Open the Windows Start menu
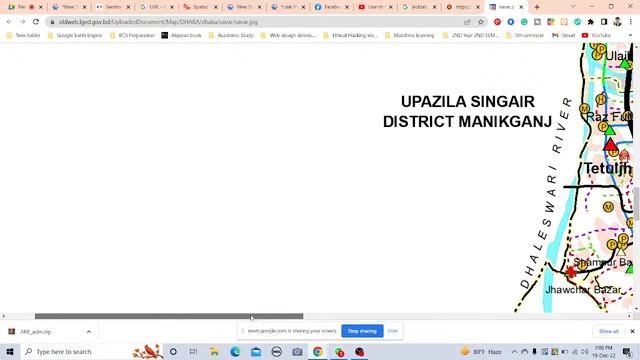Viewport: 640px width, 360px height. 10,351
